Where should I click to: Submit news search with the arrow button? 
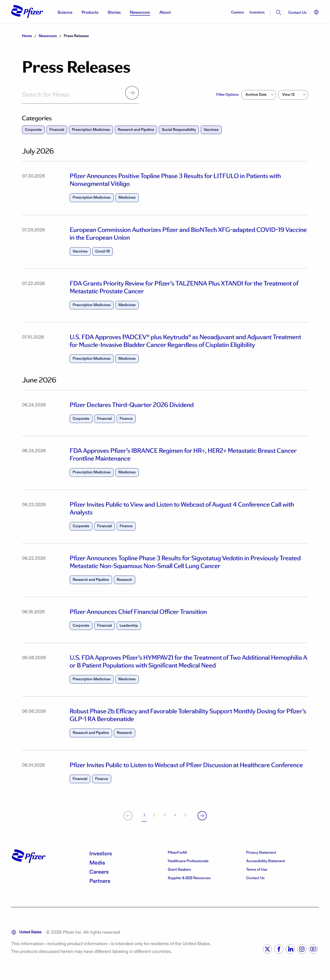pos(132,93)
